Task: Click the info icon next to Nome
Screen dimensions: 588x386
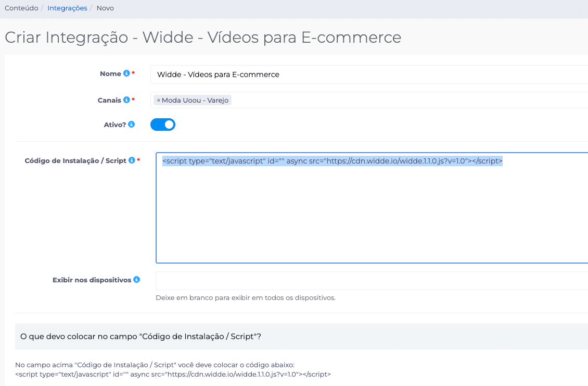Action: (127, 73)
